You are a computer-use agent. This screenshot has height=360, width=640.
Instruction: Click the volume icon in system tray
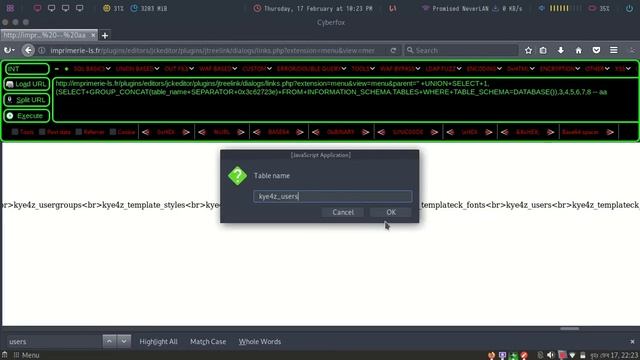pos(551,355)
